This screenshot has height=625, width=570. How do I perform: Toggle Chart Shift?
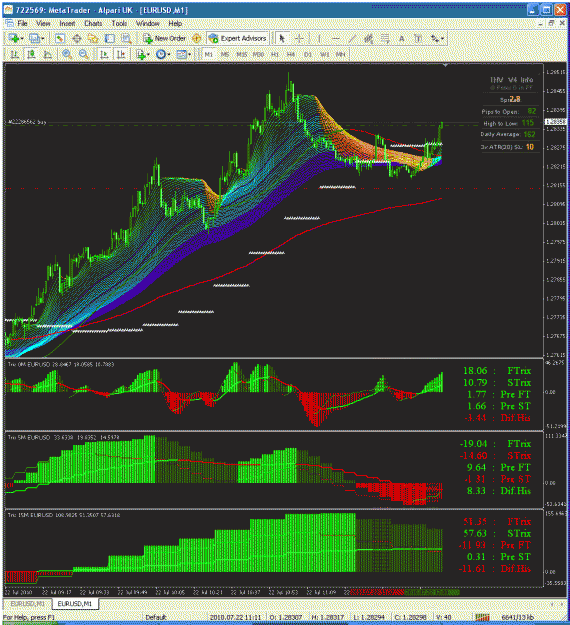click(x=121, y=54)
